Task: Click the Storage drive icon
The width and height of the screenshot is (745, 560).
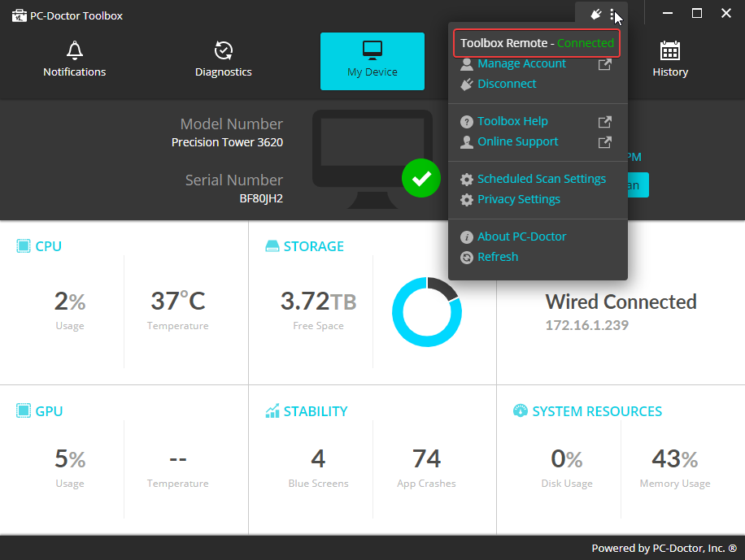Action: [x=272, y=246]
